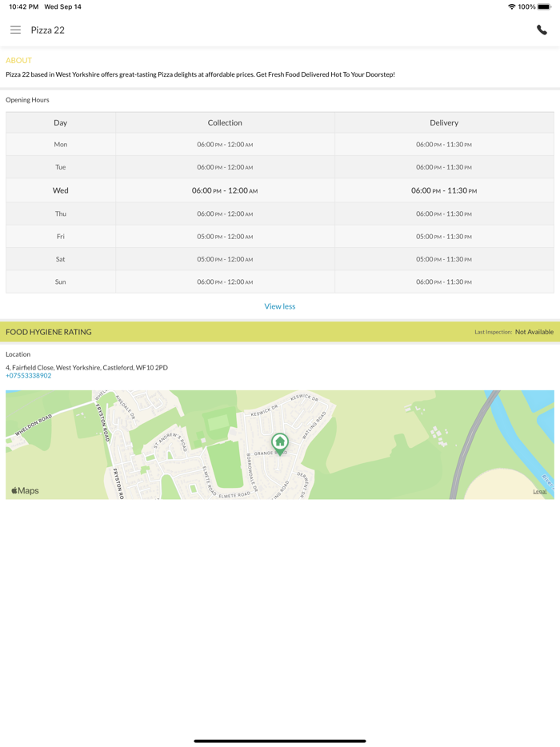This screenshot has width=560, height=747.
Task: Select the Day column header
Action: click(61, 122)
